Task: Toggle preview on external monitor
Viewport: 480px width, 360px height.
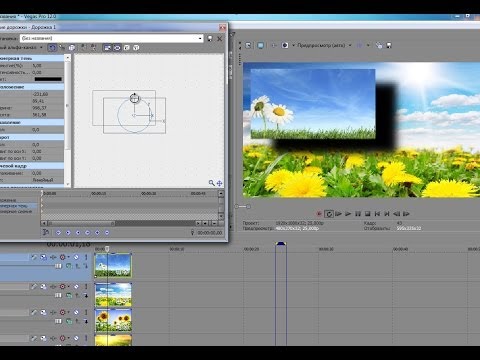Action: [260, 45]
